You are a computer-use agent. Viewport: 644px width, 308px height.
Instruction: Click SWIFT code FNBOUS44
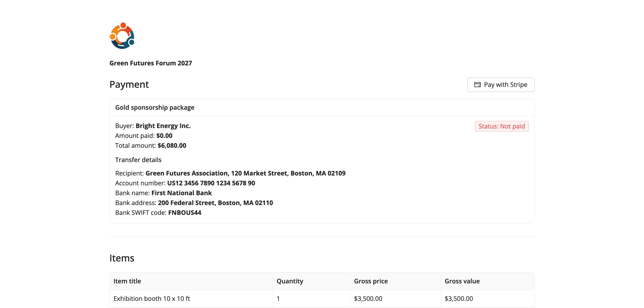[185, 213]
